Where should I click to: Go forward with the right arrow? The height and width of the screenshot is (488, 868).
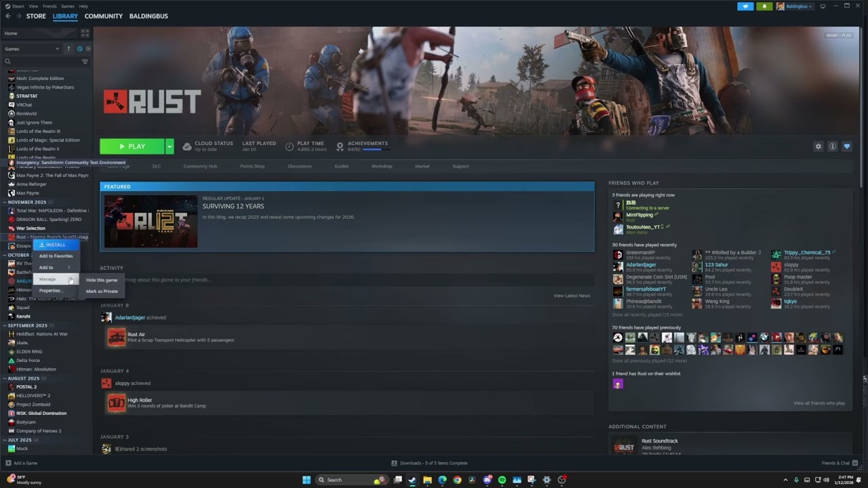(x=18, y=16)
